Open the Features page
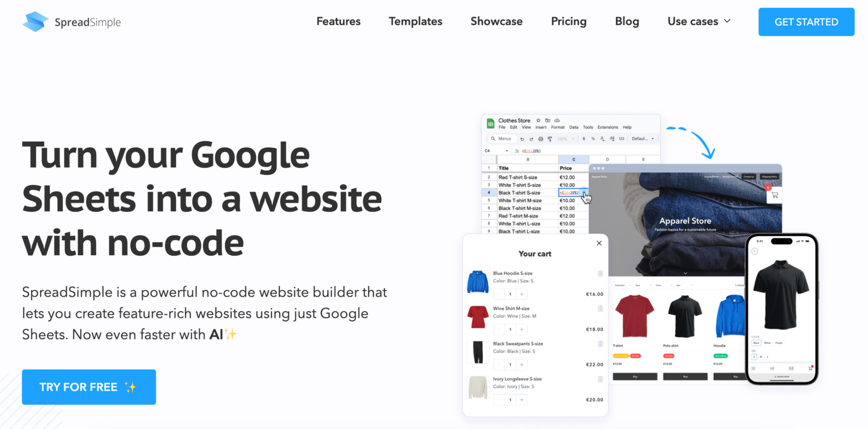The width and height of the screenshot is (868, 429). (x=338, y=22)
